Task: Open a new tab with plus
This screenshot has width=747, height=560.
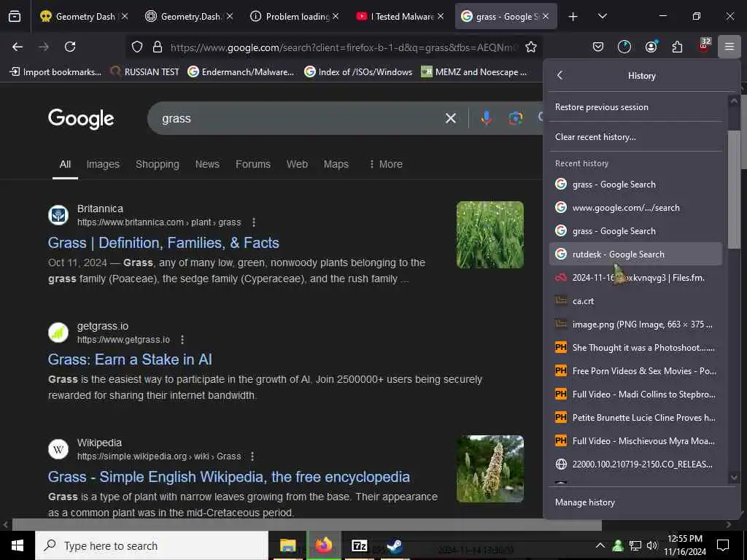Action: 573,17
